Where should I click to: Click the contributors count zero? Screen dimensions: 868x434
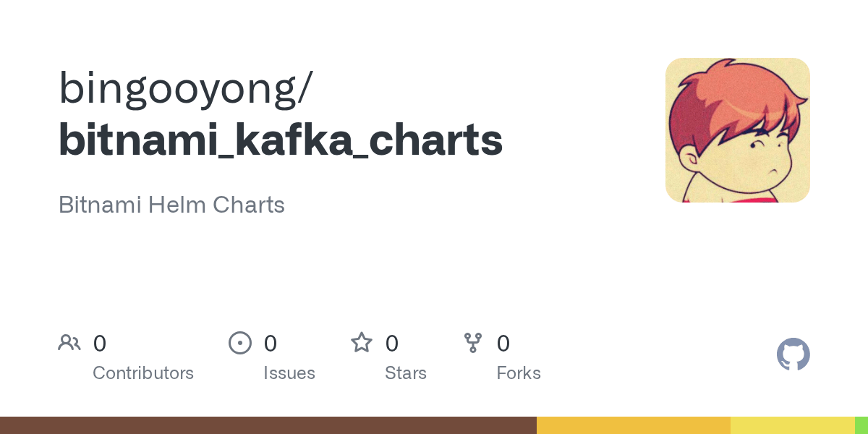pyautogui.click(x=100, y=343)
